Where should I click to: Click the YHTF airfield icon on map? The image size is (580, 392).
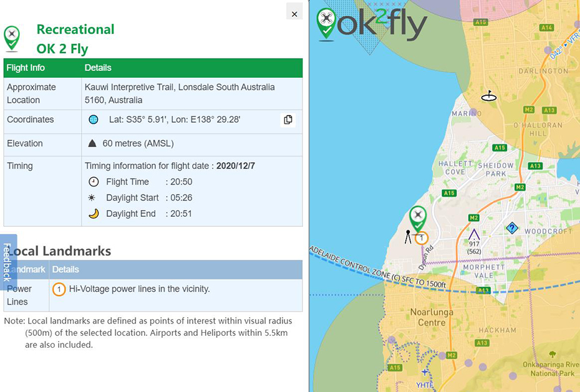(425, 371)
